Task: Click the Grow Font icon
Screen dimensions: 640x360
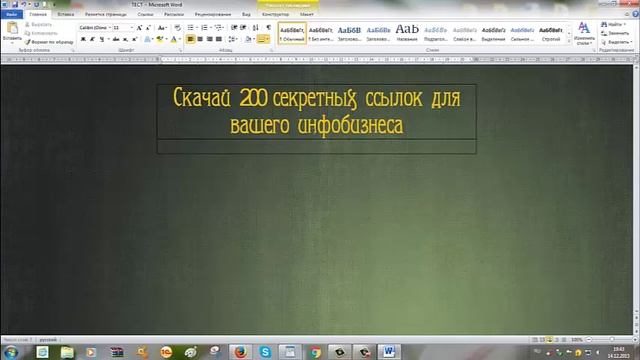Action: [x=139, y=28]
